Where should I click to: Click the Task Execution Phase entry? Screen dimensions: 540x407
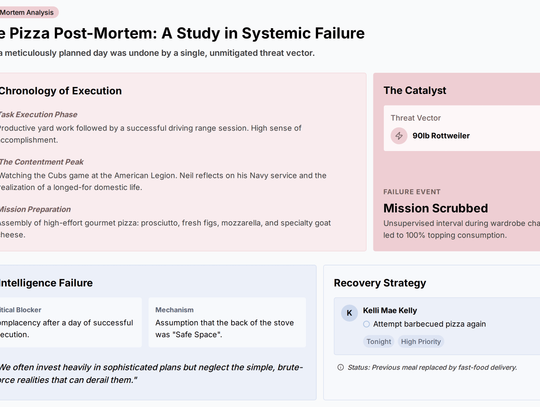click(x=150, y=127)
